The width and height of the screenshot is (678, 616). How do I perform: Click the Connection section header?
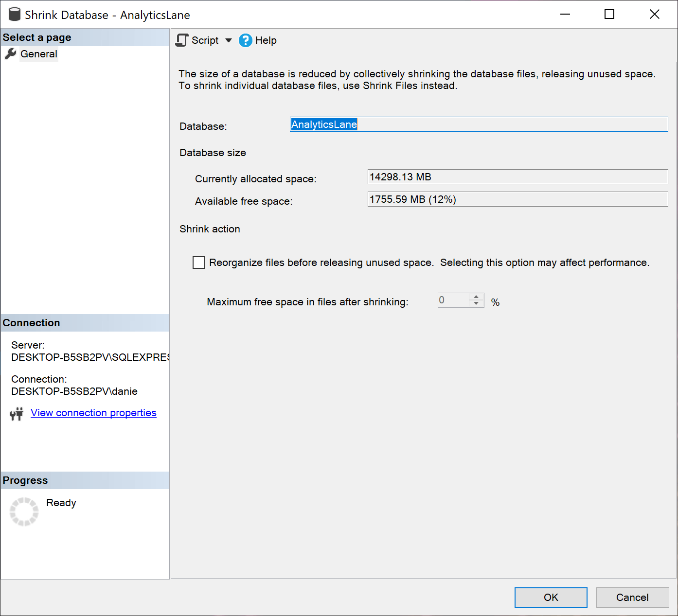click(85, 323)
